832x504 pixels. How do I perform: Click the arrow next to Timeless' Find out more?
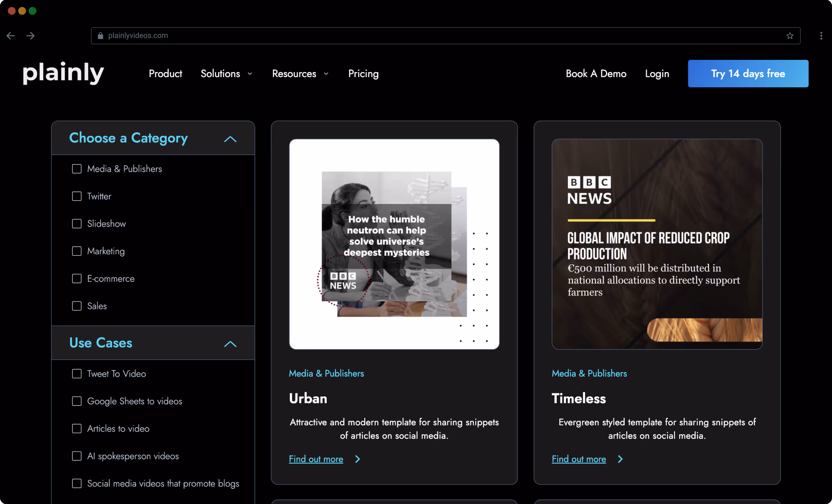point(620,459)
